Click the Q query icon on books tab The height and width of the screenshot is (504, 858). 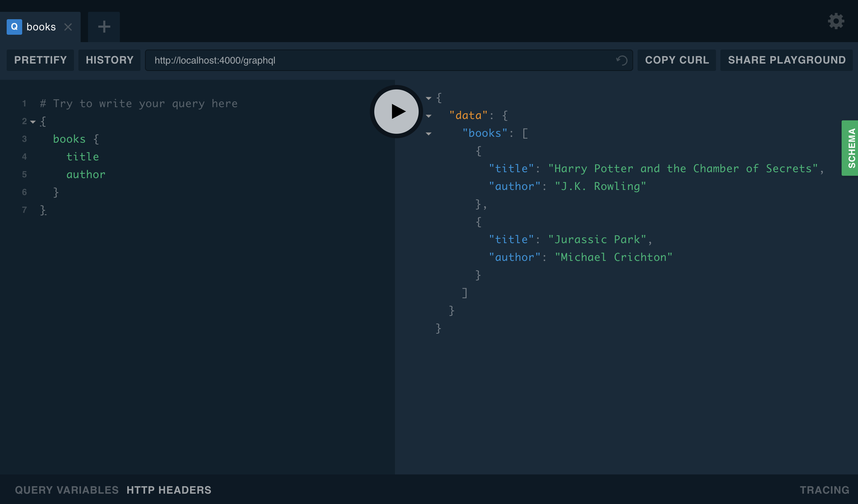tap(14, 27)
